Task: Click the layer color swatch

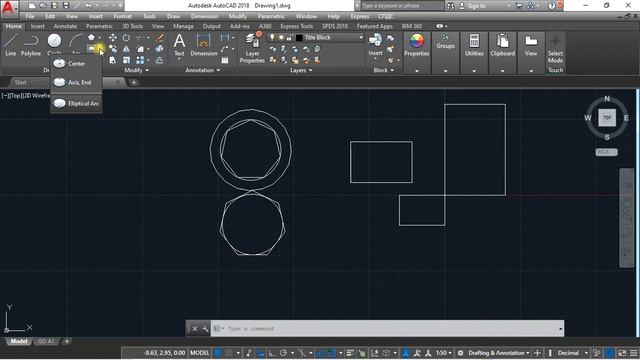Action: point(299,38)
